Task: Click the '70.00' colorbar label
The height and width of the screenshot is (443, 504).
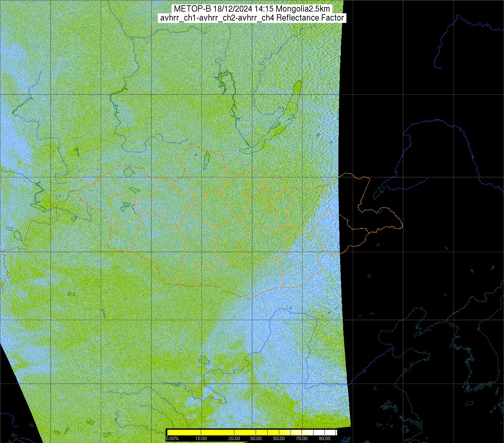Action: tap(302, 438)
